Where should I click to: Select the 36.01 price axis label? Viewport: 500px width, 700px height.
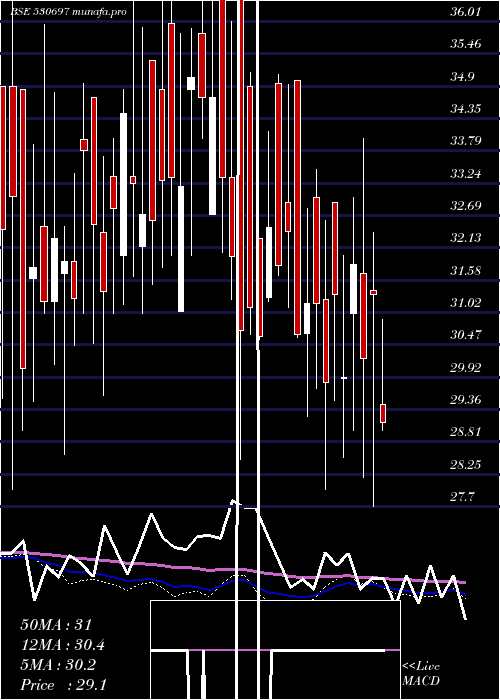click(x=466, y=12)
